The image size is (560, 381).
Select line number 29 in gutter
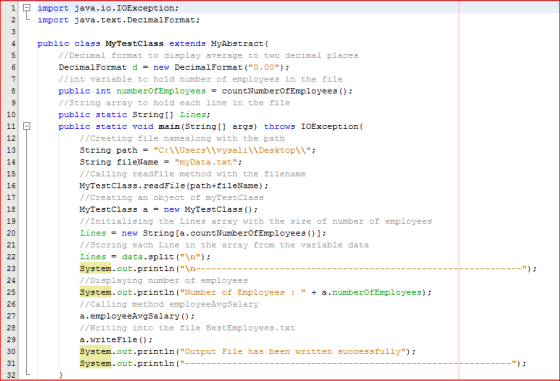(11, 340)
